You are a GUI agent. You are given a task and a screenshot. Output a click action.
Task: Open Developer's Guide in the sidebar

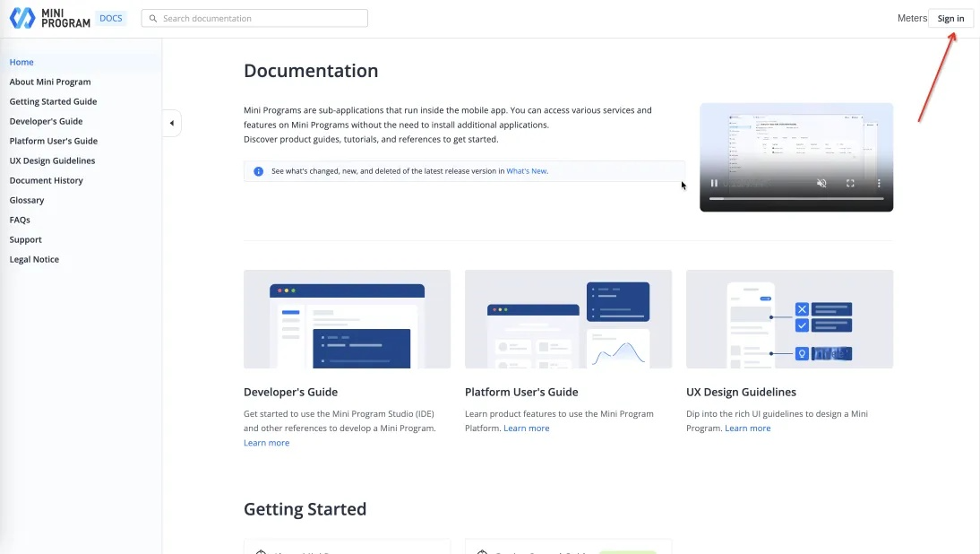pyautogui.click(x=46, y=121)
